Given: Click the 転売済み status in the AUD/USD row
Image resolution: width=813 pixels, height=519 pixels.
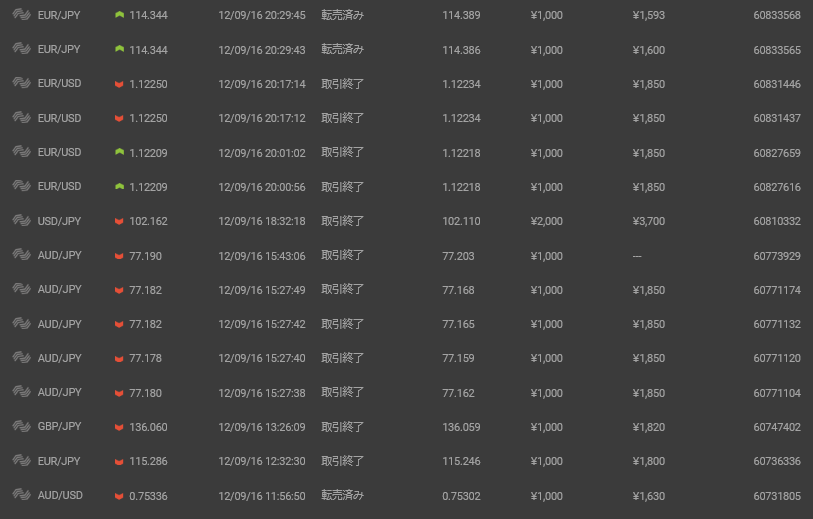Looking at the screenshot, I should tap(342, 496).
